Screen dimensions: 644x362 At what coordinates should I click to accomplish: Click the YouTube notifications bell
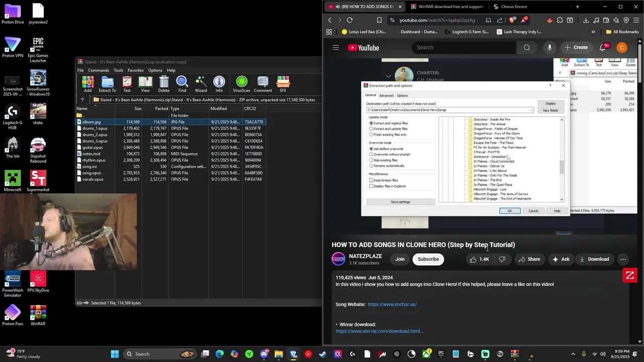(x=603, y=47)
